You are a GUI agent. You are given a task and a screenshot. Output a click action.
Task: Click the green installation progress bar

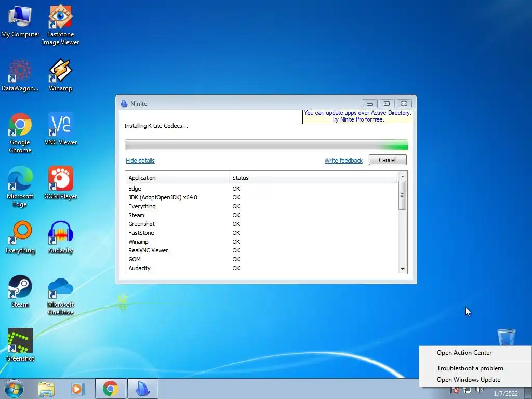click(x=266, y=145)
